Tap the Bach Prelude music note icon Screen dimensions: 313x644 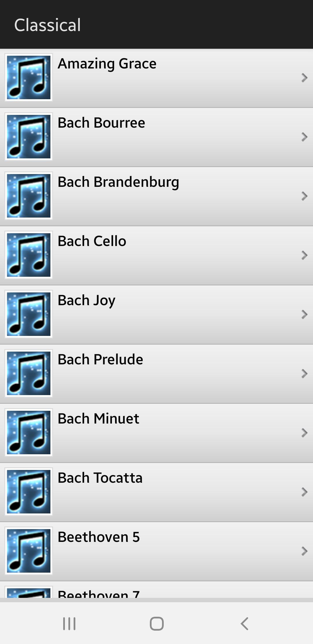click(29, 373)
